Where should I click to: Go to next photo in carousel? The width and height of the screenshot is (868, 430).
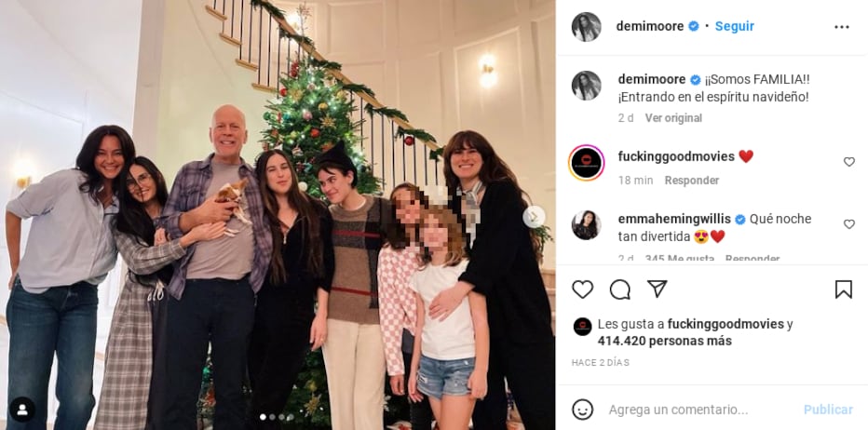(534, 216)
